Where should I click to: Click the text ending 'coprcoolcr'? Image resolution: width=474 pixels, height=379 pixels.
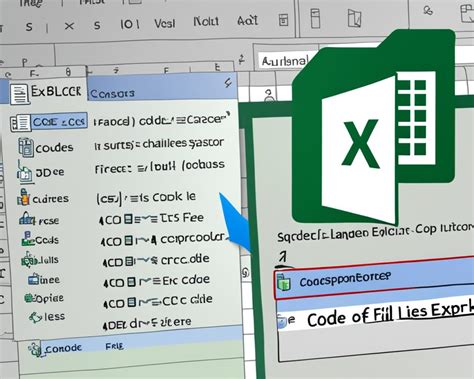coord(163,239)
